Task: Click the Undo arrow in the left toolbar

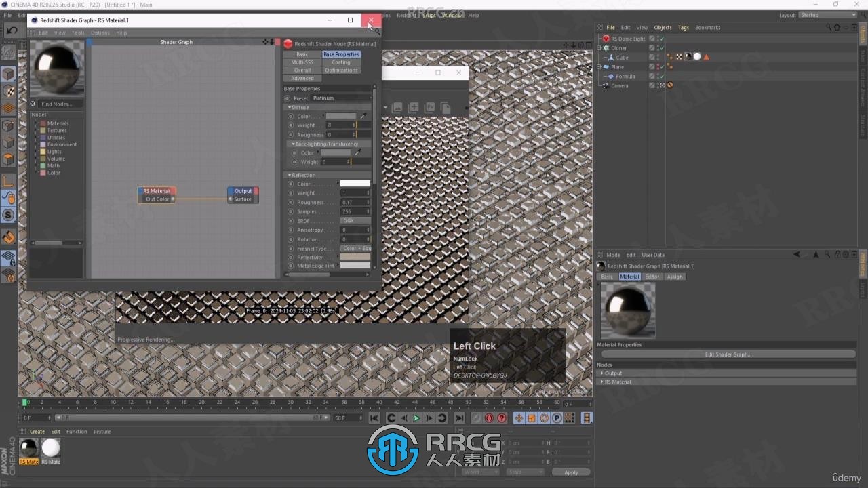Action: click(12, 30)
